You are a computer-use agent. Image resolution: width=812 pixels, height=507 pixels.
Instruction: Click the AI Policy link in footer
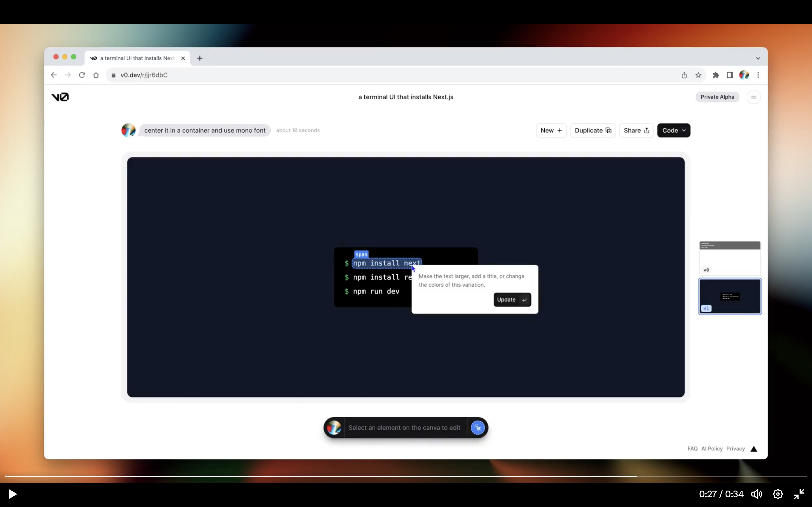[x=712, y=449]
